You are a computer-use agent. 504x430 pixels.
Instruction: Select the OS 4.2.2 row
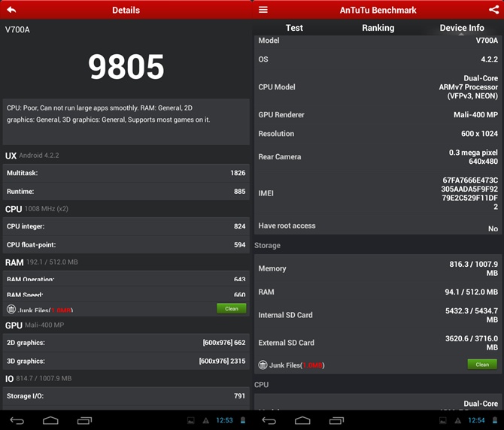378,59
